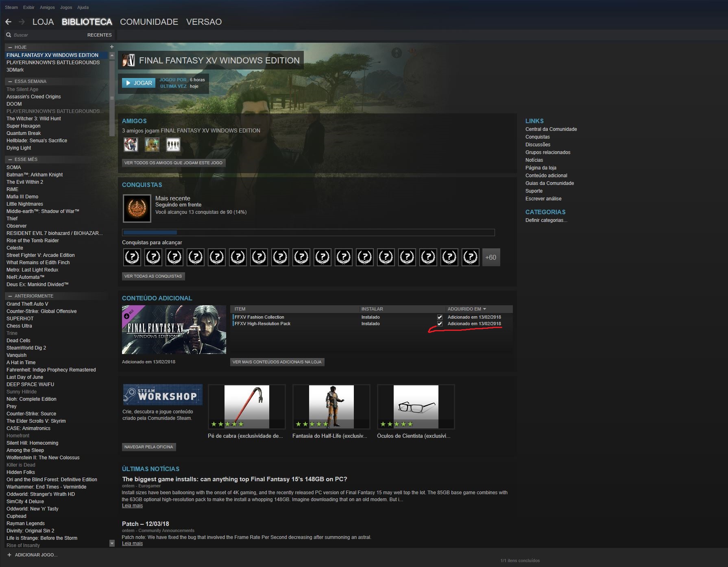Image resolution: width=728 pixels, height=567 pixels.
Task: Click Leia mais under Patch news
Action: point(132,543)
